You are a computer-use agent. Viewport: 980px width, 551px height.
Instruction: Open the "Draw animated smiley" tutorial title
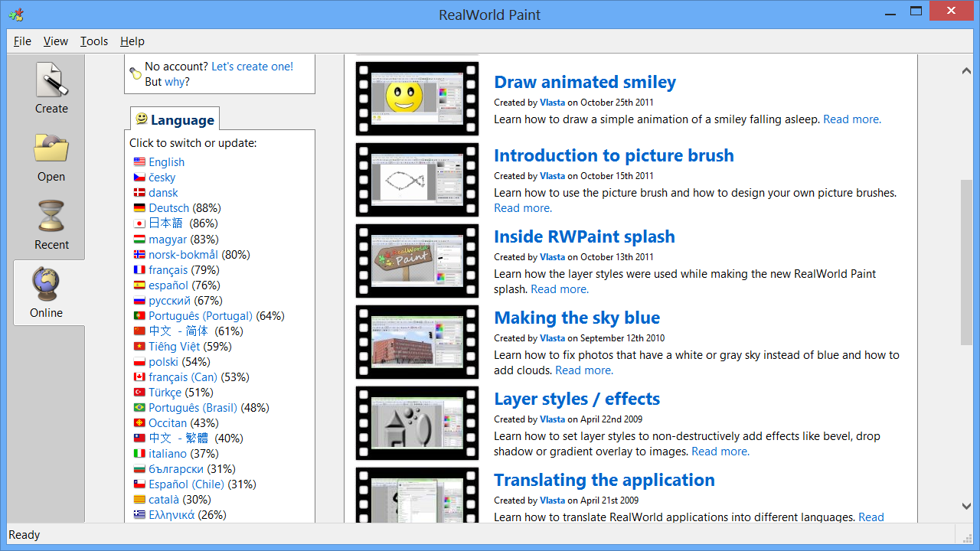click(x=585, y=82)
